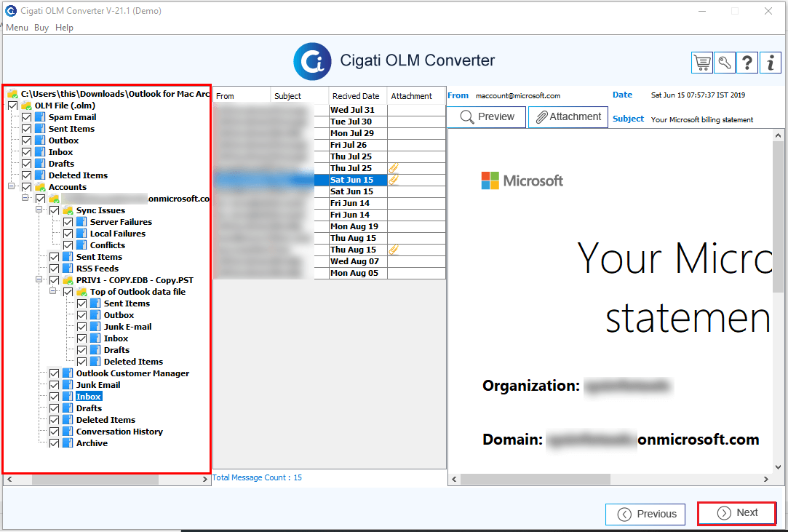Open the question mark help icon
This screenshot has height=532, width=788.
747,63
